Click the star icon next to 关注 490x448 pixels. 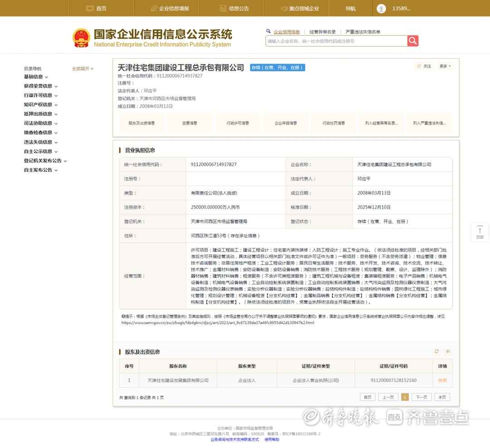(419, 66)
